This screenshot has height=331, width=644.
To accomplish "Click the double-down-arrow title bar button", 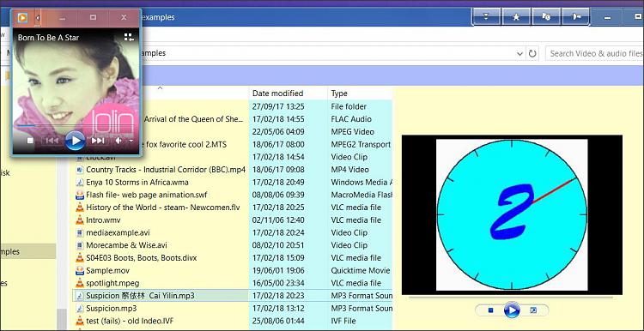I will 486,17.
